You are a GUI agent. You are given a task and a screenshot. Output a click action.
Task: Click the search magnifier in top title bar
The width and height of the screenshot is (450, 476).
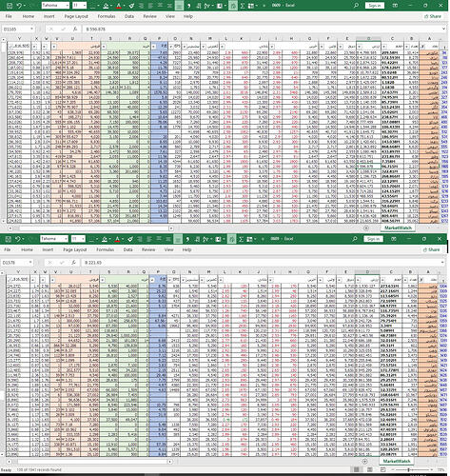click(x=356, y=6)
